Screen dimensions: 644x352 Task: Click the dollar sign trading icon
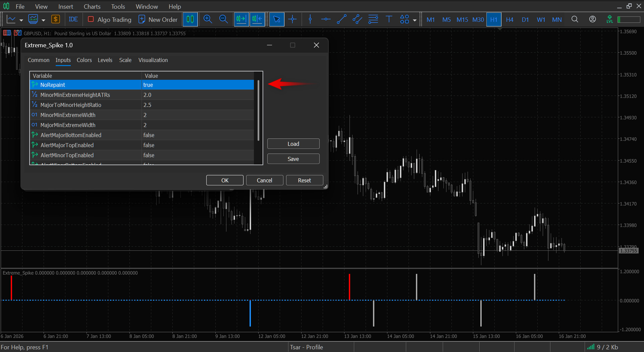click(55, 19)
